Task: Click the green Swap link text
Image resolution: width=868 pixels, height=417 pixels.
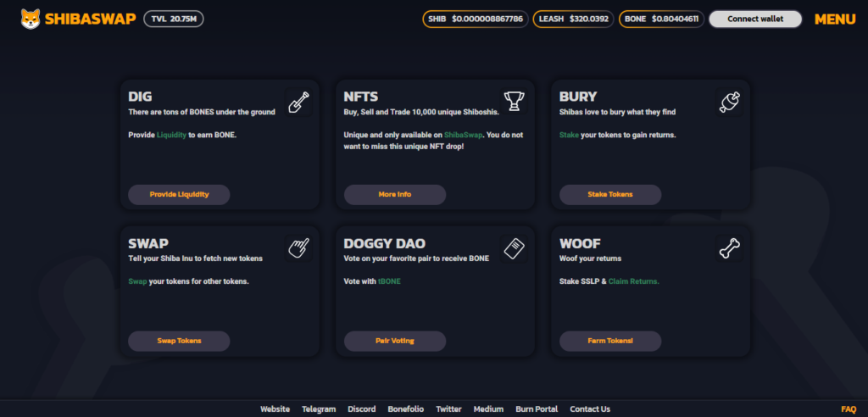Action: click(x=138, y=281)
